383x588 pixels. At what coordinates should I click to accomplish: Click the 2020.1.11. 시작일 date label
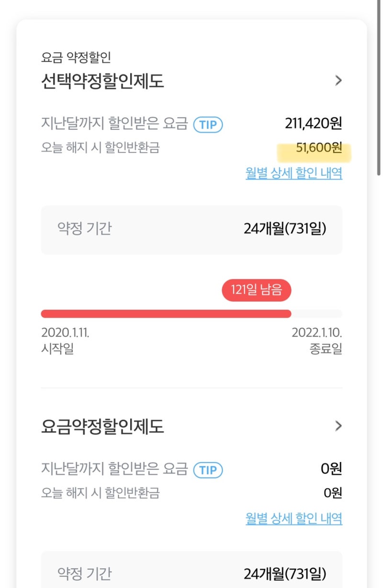point(65,340)
